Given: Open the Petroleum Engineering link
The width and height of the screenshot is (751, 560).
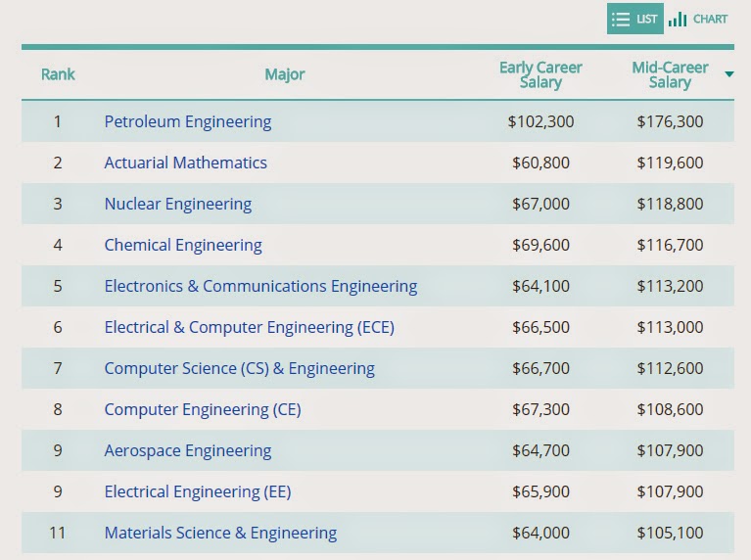Looking at the screenshot, I should [x=188, y=121].
